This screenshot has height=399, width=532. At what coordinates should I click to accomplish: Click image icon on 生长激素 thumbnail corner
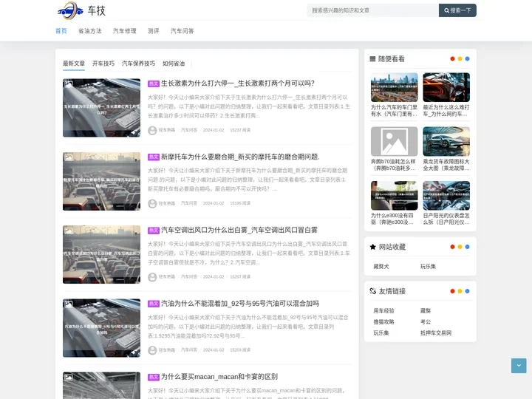69,83
